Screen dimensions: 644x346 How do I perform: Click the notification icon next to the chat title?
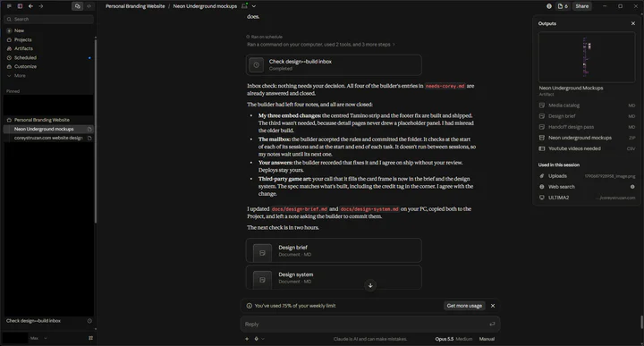point(245,5)
